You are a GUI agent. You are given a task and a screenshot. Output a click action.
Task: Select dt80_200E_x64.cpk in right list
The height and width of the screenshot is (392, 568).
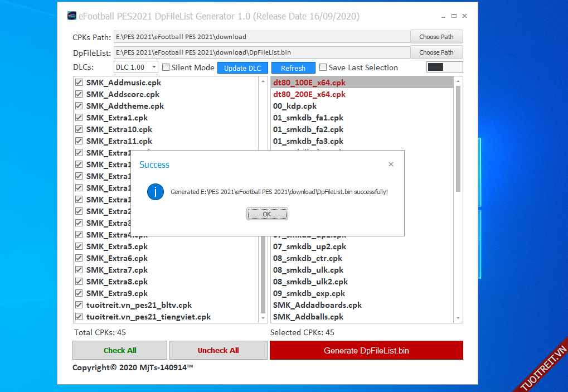tap(309, 94)
